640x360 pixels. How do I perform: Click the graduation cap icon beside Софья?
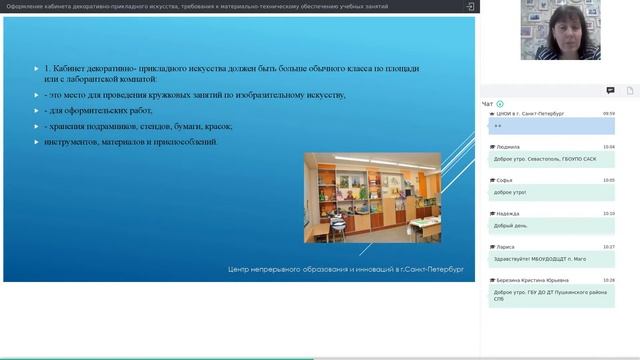(x=492, y=180)
